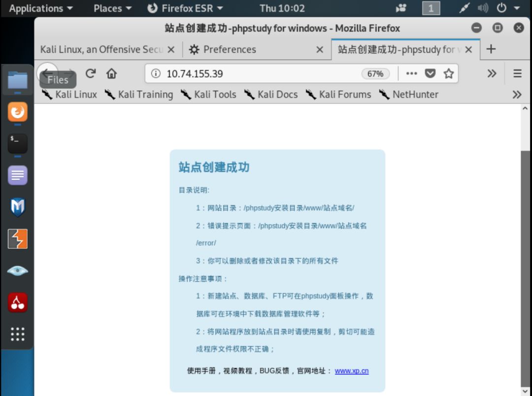Screen dimensions: 532x396
Task: Click the network tray icon
Action: 464,8
